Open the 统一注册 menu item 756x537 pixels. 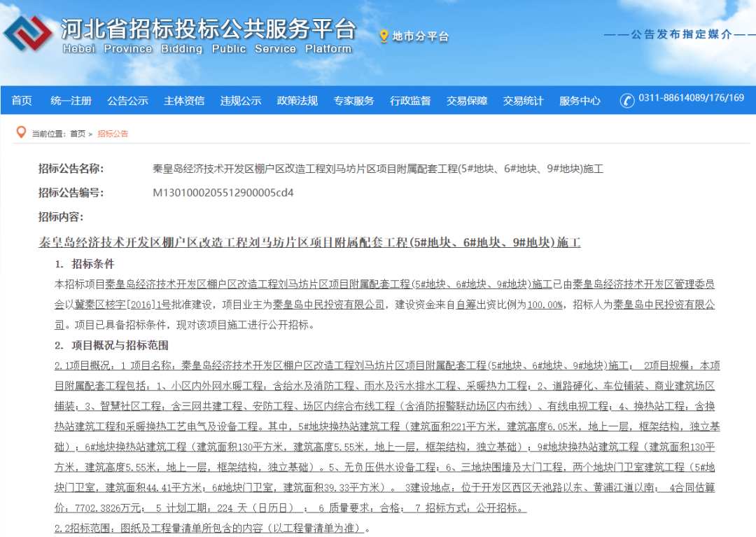coord(71,101)
